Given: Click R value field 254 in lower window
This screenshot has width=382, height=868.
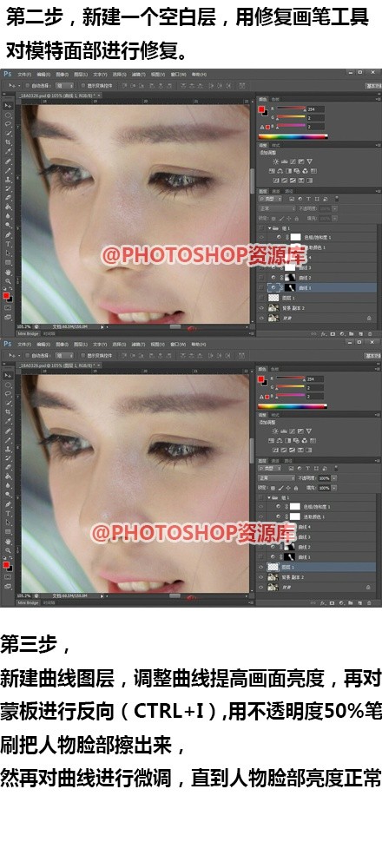Looking at the screenshot, I should click(x=315, y=378).
